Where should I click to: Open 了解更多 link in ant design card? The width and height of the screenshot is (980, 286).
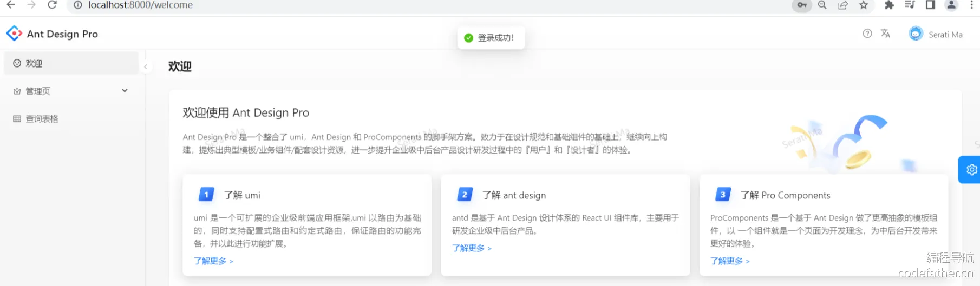[x=472, y=248]
